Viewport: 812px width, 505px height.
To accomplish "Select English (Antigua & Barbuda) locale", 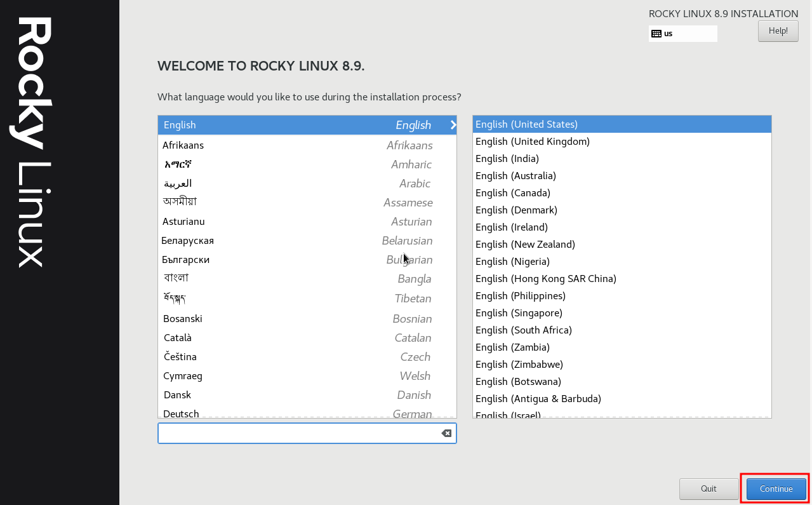I will click(x=622, y=398).
